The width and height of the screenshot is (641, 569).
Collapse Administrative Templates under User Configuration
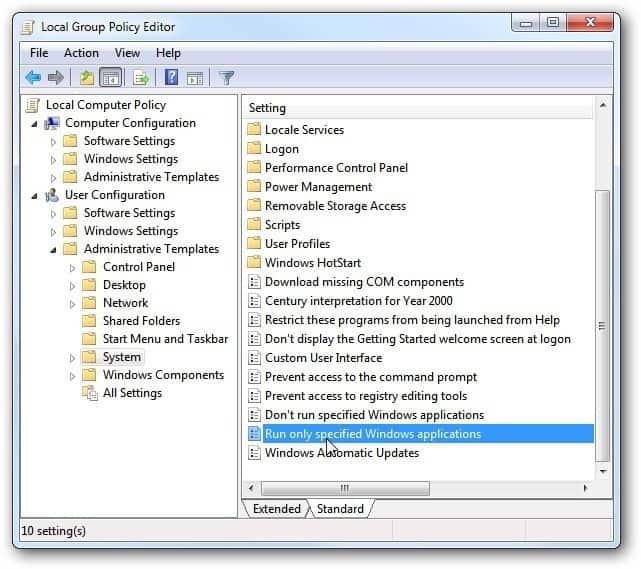[x=53, y=250]
